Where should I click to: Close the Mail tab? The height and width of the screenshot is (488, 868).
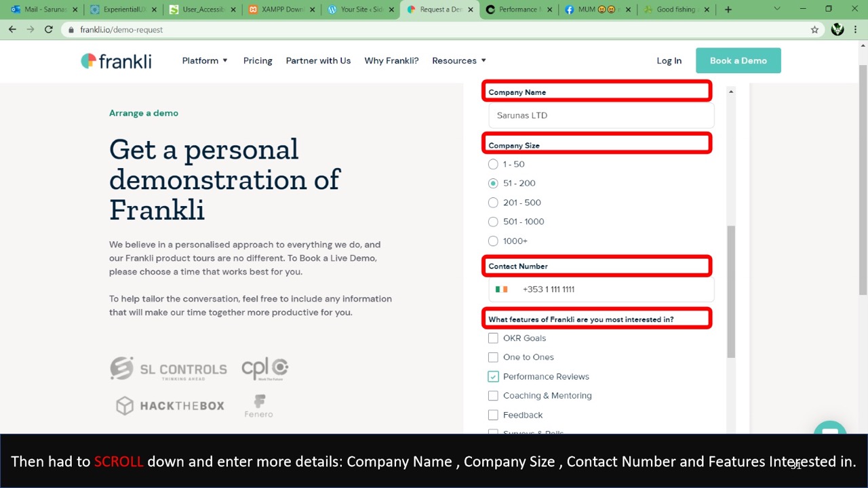tap(75, 9)
